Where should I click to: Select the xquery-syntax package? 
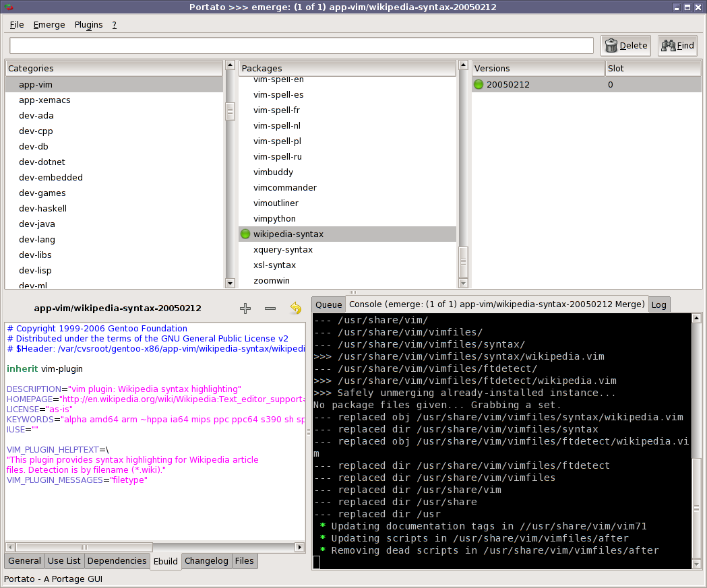point(347,250)
